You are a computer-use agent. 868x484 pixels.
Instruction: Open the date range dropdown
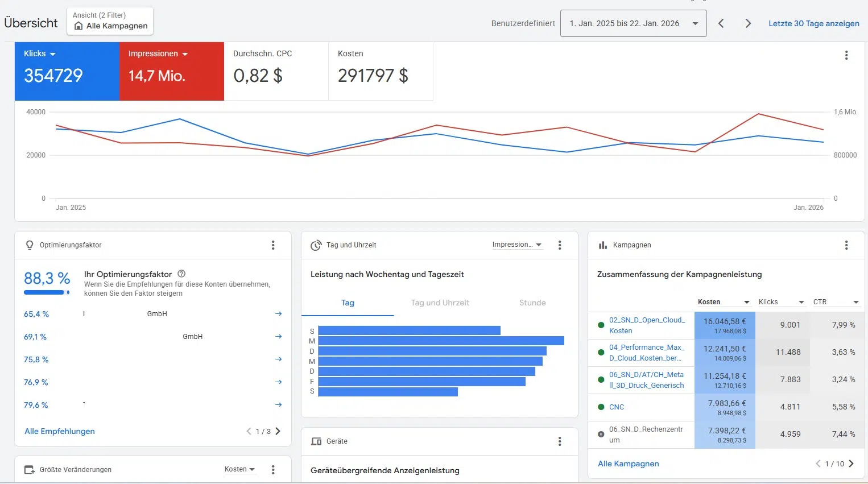click(633, 23)
